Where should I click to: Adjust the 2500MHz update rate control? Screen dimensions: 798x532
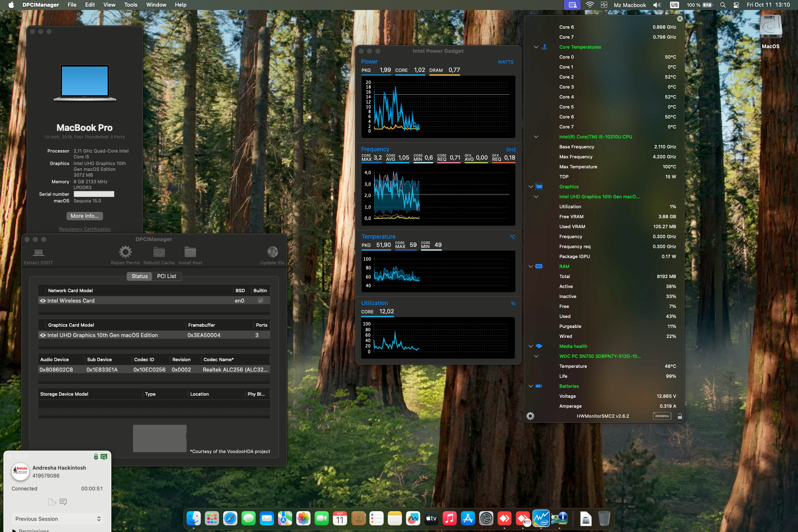click(x=662, y=416)
